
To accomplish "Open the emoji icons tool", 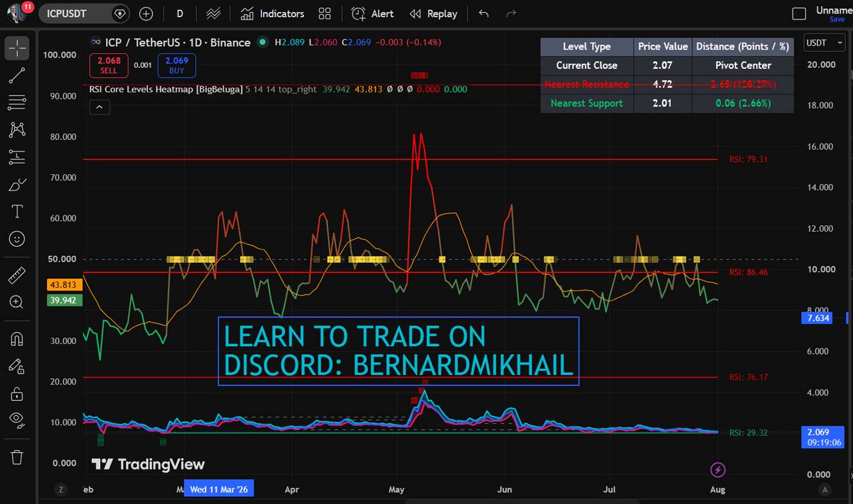I will point(18,238).
